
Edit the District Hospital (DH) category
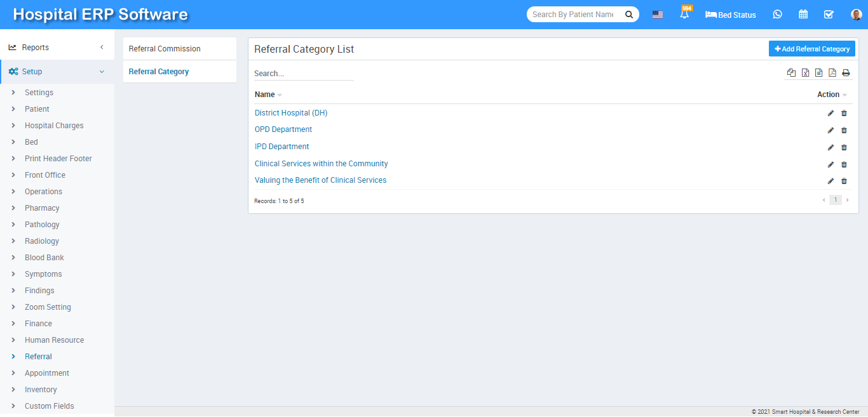click(x=831, y=113)
